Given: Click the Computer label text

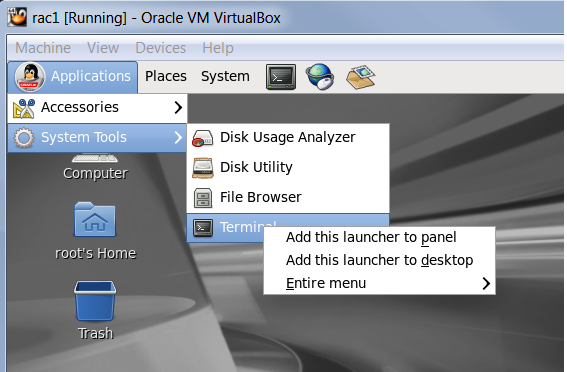Looking at the screenshot, I should 95,174.
